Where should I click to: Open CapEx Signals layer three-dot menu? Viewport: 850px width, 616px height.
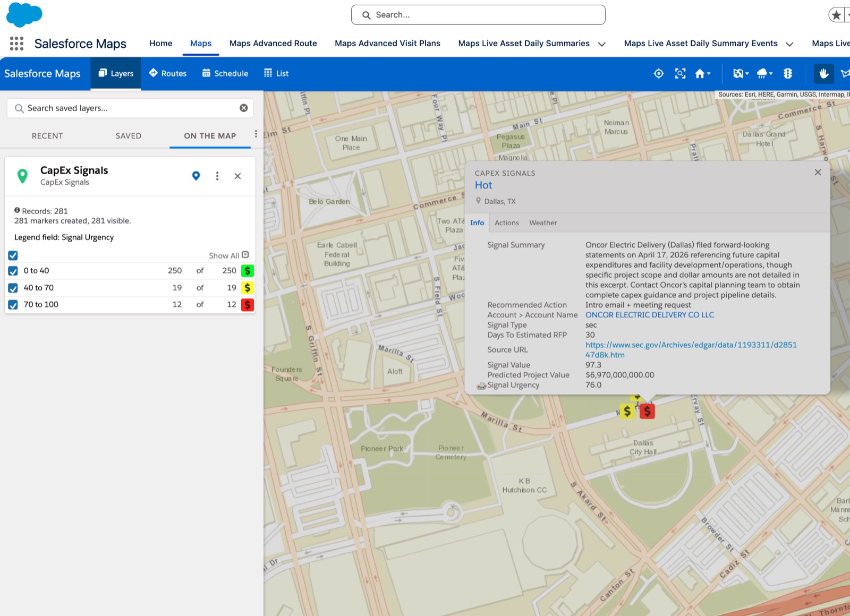217,176
